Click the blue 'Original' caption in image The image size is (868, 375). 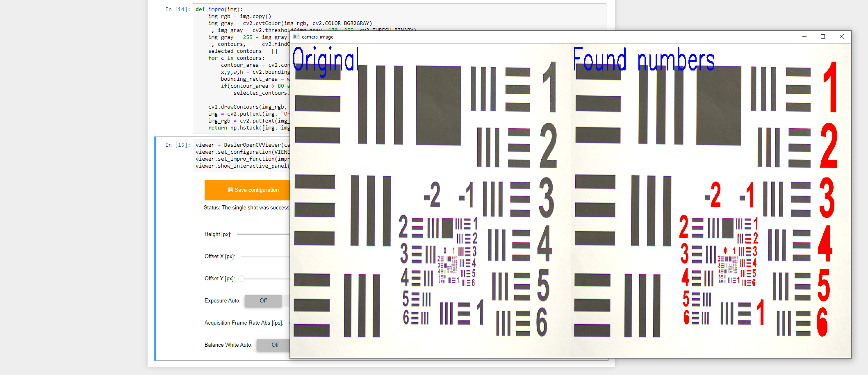click(x=326, y=61)
